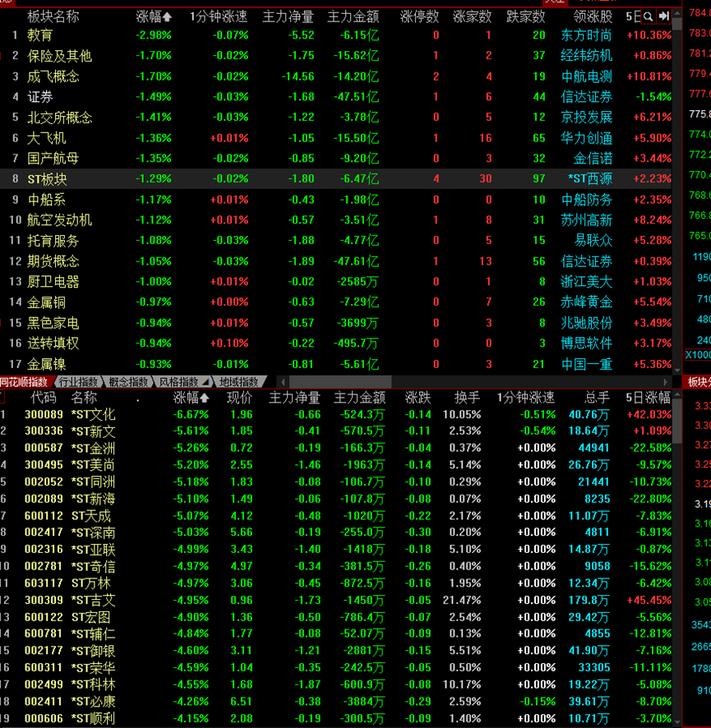Click stock code 002316 in the list

coord(44,549)
